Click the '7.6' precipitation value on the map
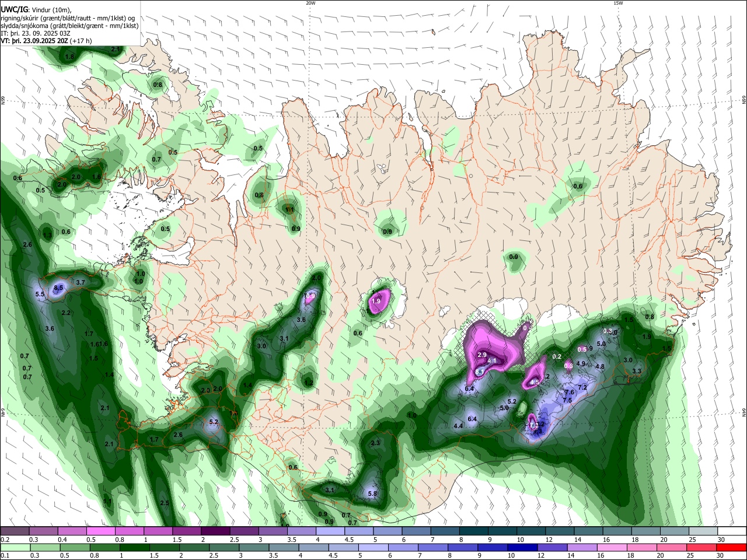Screen dimensions: 747x560 pos(570,393)
